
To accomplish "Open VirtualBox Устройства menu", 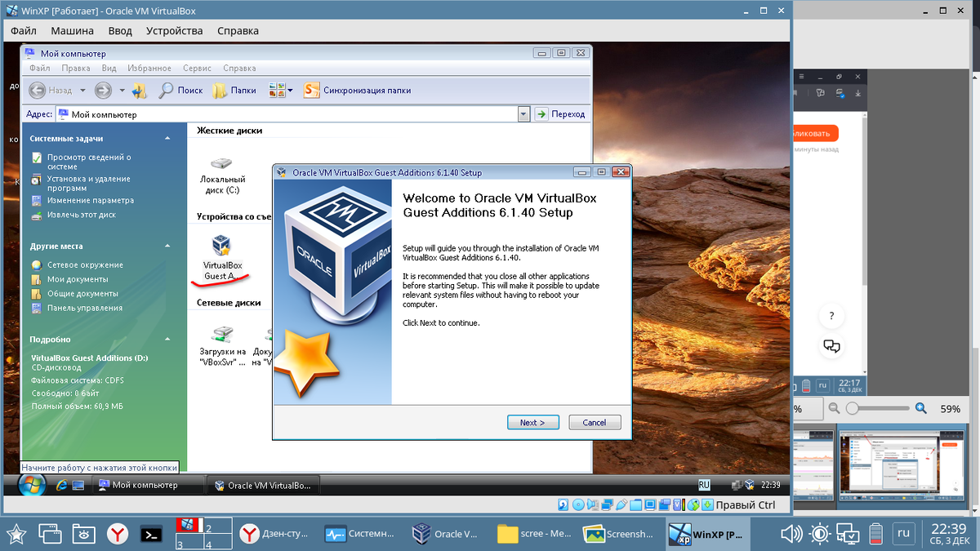I will (174, 31).
